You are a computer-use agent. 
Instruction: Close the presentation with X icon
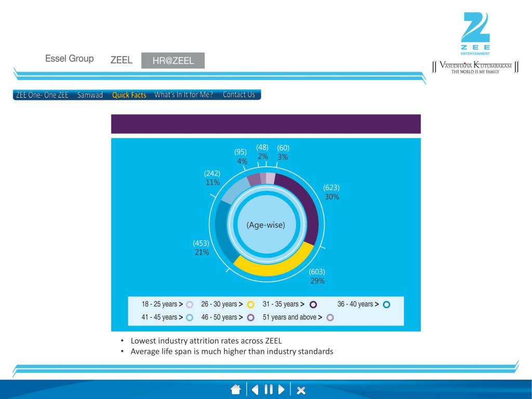click(x=301, y=390)
